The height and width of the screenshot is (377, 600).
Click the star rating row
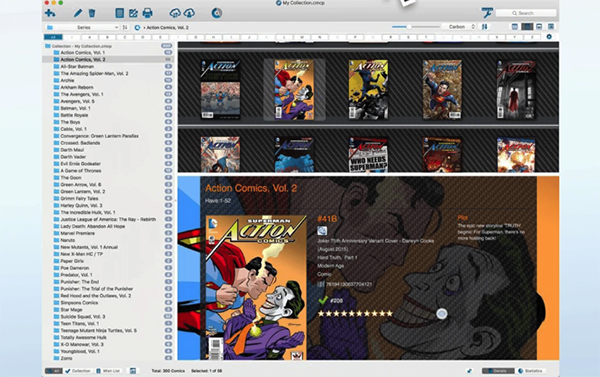tap(355, 313)
